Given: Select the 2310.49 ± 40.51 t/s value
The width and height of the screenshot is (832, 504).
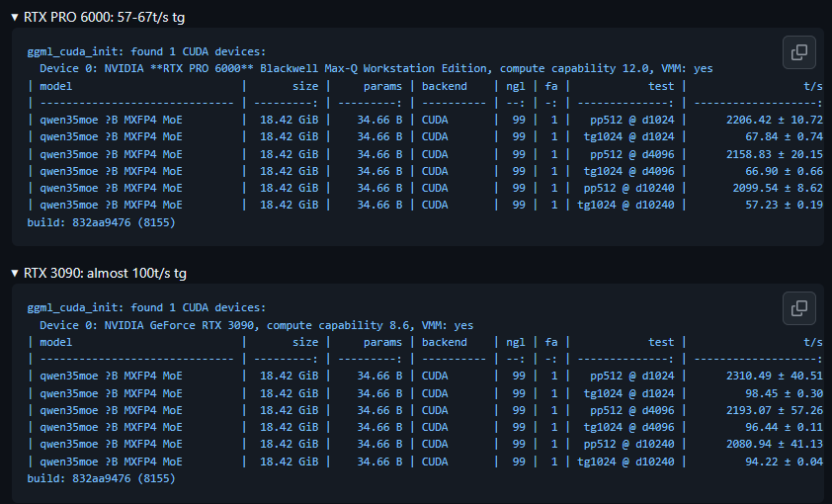Looking at the screenshot, I should 774,376.
